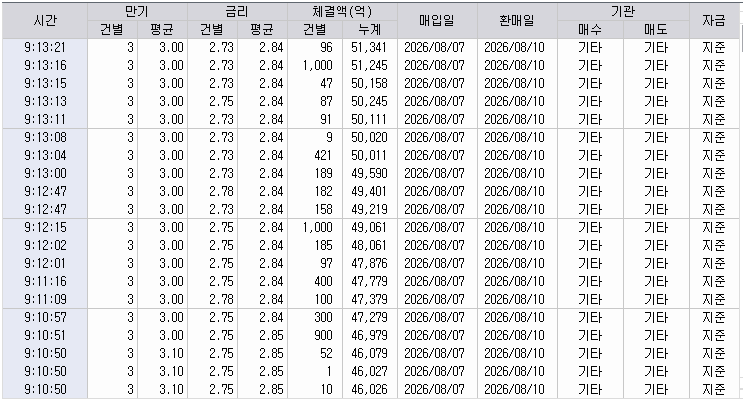Click cumulative amount 46,979

click(x=369, y=336)
